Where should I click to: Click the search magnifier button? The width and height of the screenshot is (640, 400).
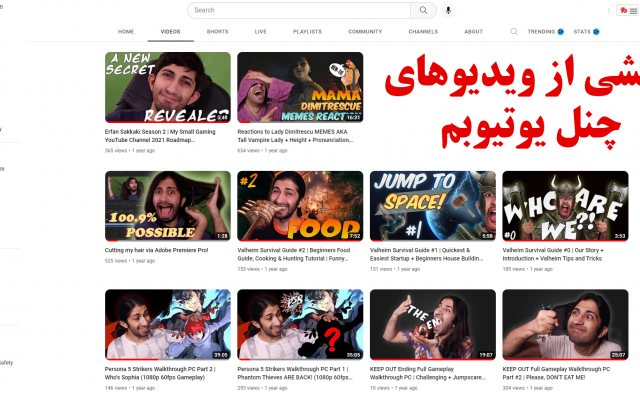[423, 10]
